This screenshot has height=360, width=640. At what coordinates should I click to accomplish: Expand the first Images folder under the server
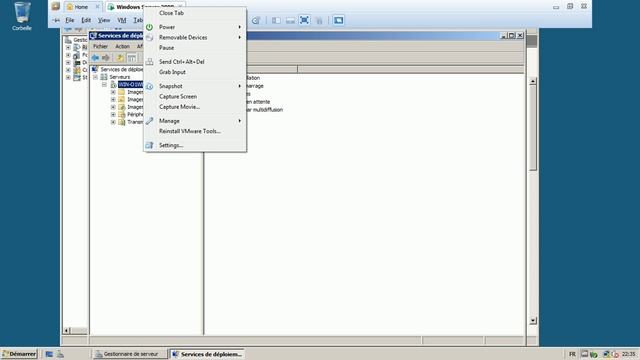[x=113, y=92]
